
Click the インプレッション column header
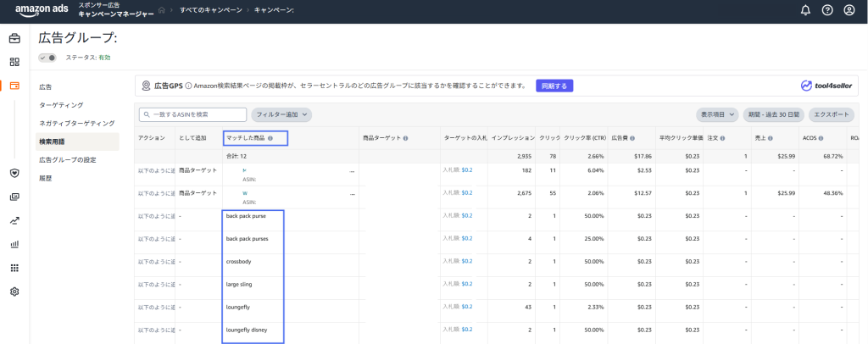click(x=513, y=138)
